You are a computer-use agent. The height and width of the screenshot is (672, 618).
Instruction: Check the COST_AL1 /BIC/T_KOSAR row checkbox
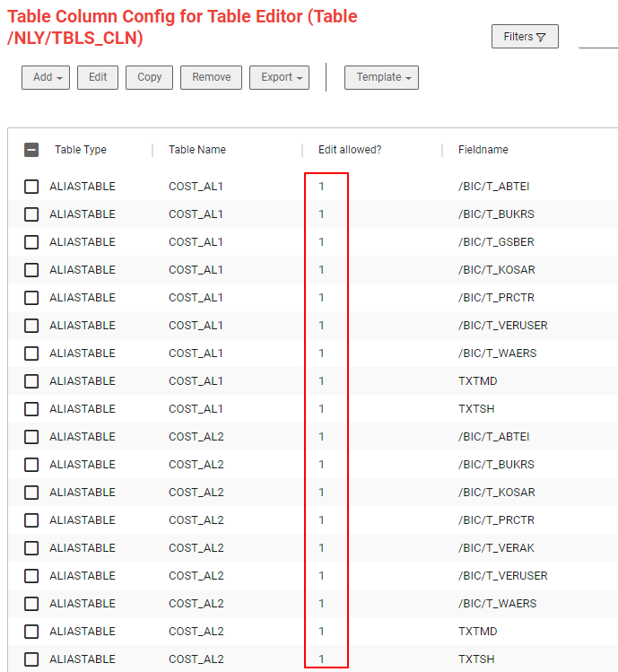tap(31, 270)
